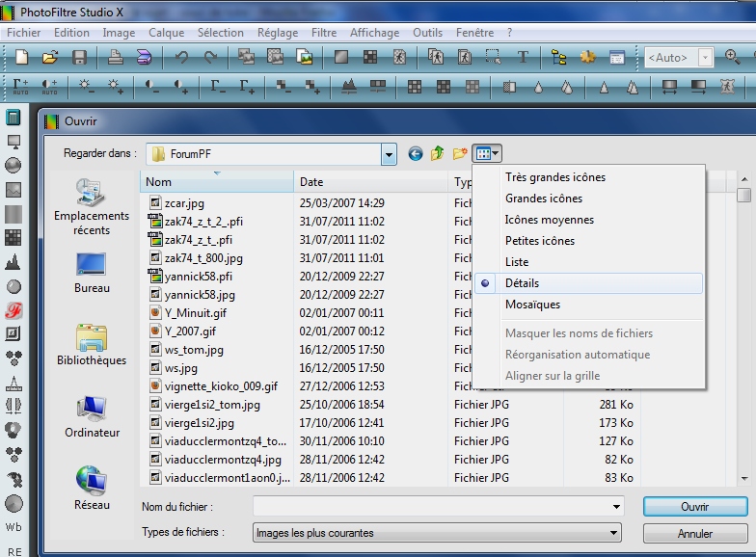Viewport: 756px width, 557px height.
Task: Click the back arrow in Ouvrir dialog
Action: pyautogui.click(x=415, y=154)
